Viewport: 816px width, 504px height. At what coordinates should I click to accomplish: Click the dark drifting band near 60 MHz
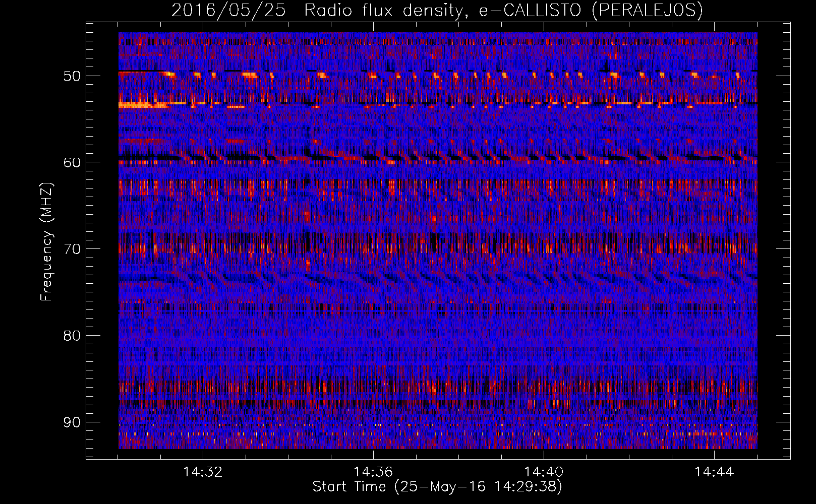(437, 158)
